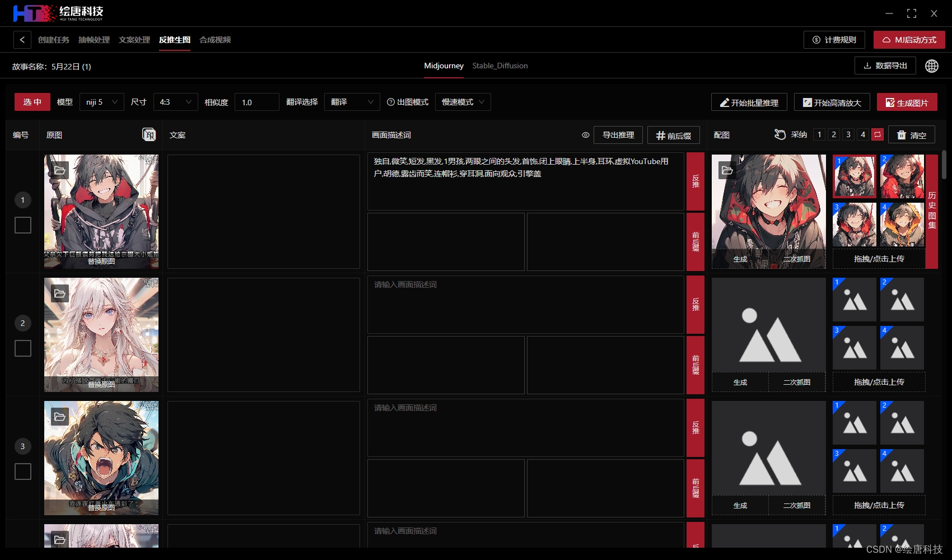The width and height of the screenshot is (952, 560).
Task: Click row 2 large placeholder image
Action: [x=769, y=325]
